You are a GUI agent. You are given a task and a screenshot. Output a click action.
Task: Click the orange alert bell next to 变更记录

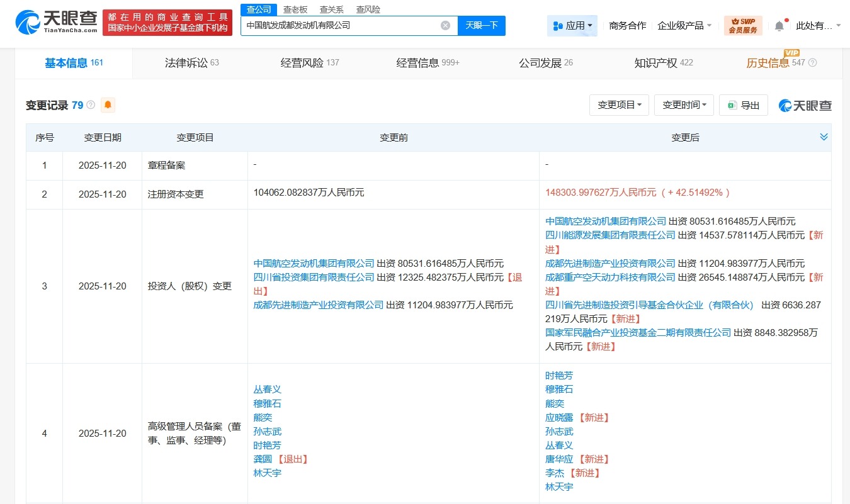(107, 105)
